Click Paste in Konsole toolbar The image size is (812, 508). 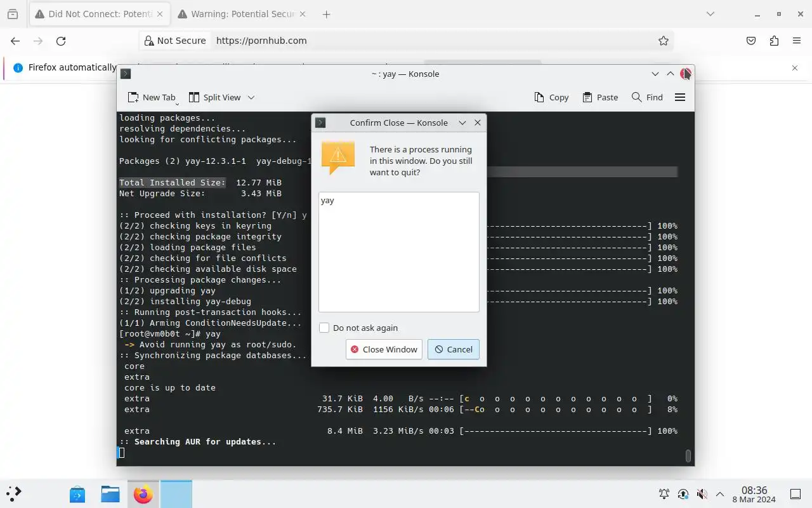(x=600, y=97)
